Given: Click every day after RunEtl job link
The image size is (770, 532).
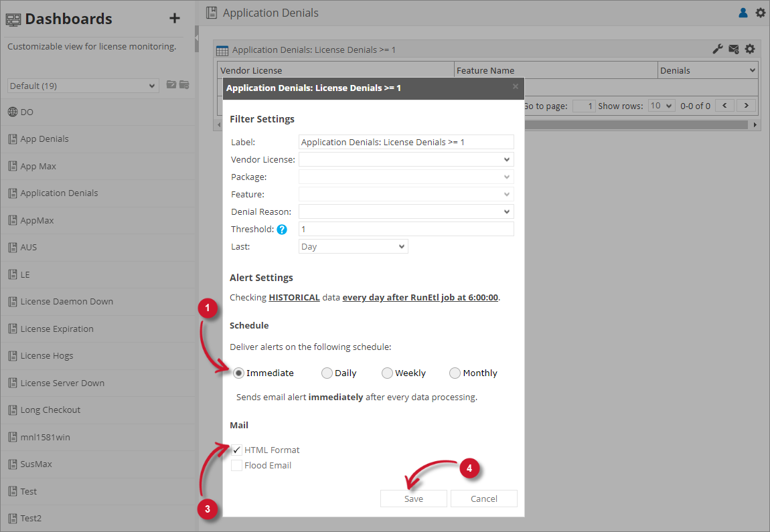Looking at the screenshot, I should tap(420, 297).
